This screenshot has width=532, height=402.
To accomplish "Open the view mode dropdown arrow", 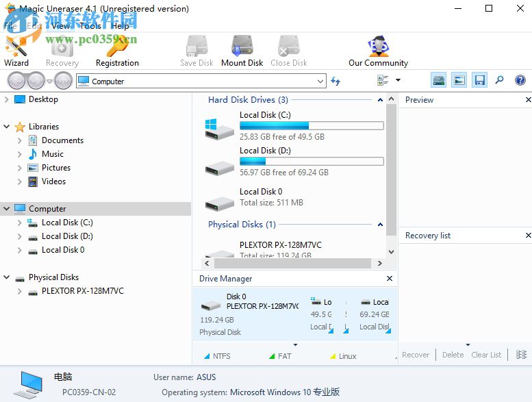I will [398, 80].
